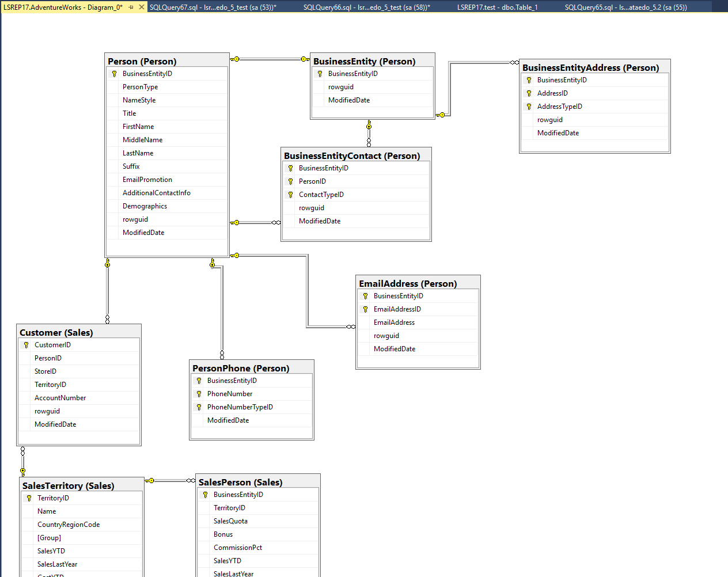Select the key icon beside SalesTerritory TerritoryID
This screenshot has height=577, width=728.
pos(29,498)
